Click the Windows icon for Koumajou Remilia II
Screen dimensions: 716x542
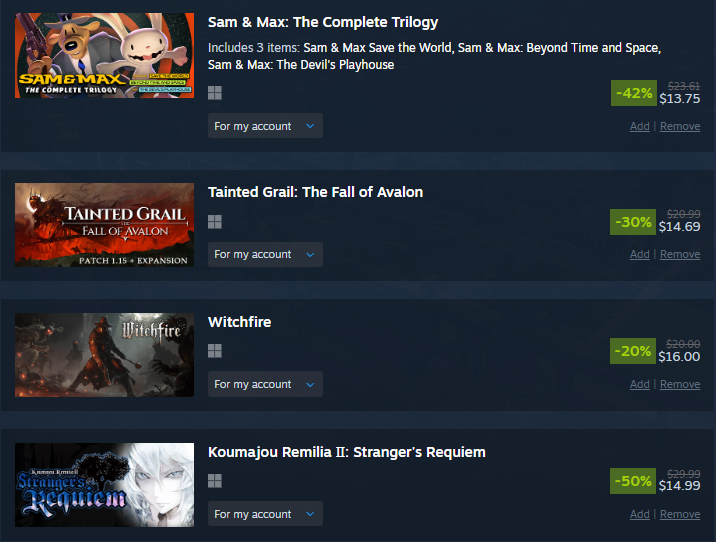click(215, 480)
